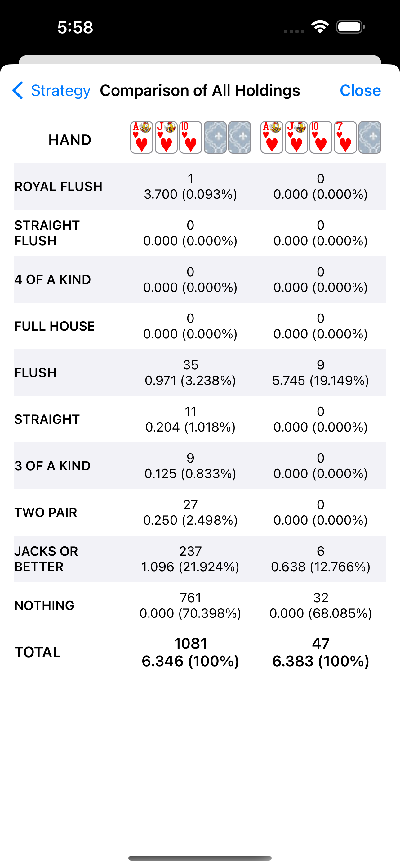Close the Comparison of All Holdings sheet
This screenshot has width=400, height=868.
[360, 90]
